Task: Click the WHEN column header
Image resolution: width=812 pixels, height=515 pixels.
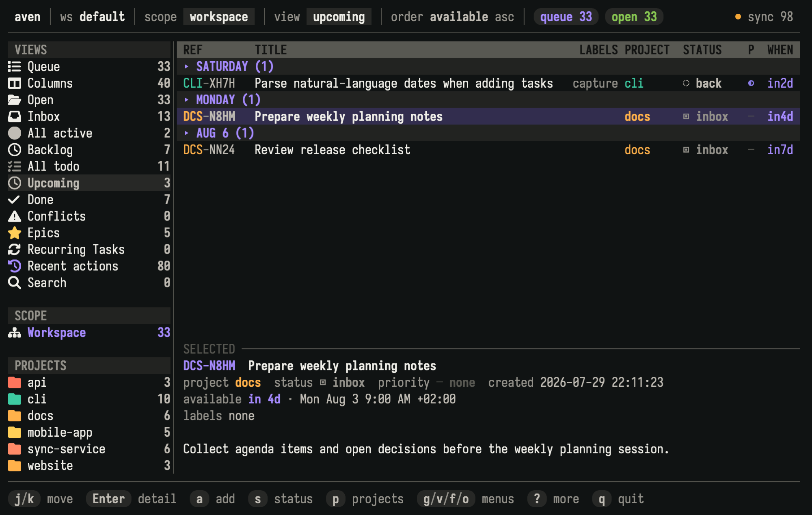Action: (780, 50)
